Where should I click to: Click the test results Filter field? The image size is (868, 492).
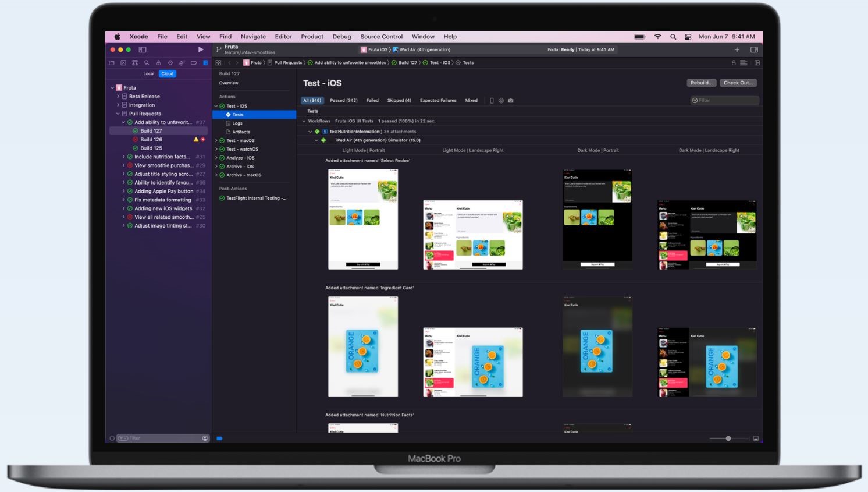[x=725, y=100]
